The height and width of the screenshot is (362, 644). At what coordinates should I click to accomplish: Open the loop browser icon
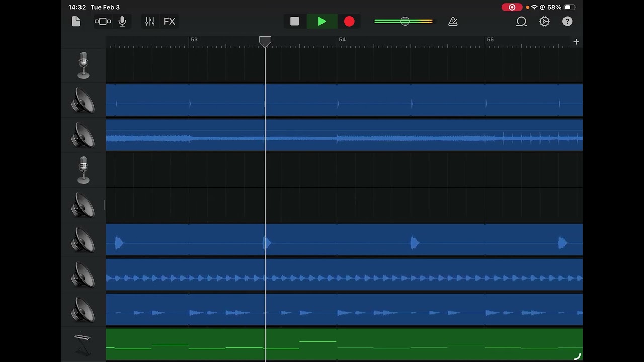(521, 21)
